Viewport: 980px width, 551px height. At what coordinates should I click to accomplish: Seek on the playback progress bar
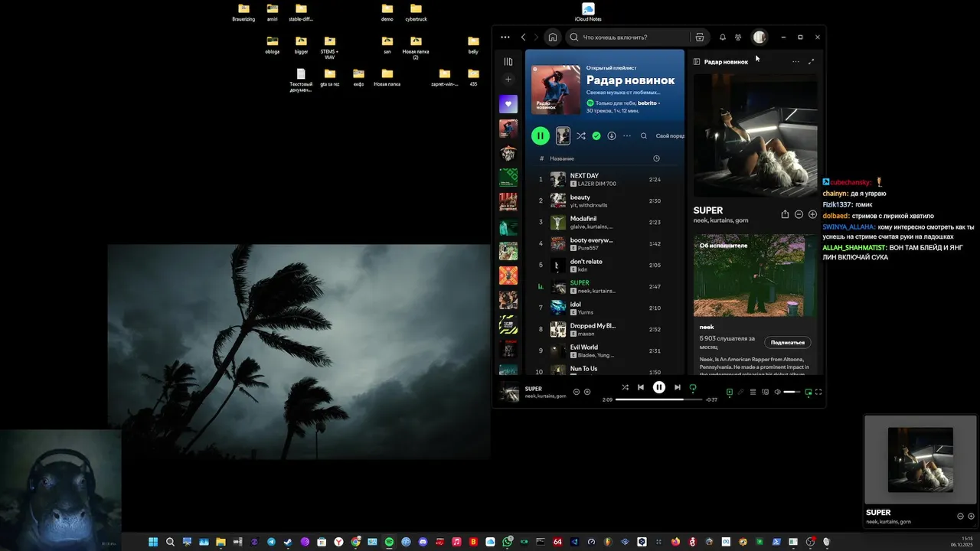(659, 399)
